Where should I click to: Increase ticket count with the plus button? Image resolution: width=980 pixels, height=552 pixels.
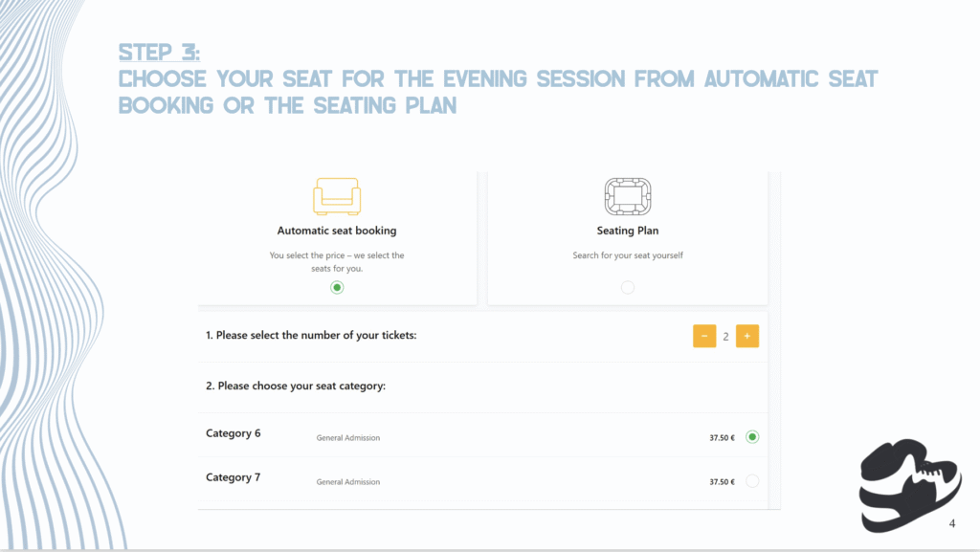click(x=746, y=336)
